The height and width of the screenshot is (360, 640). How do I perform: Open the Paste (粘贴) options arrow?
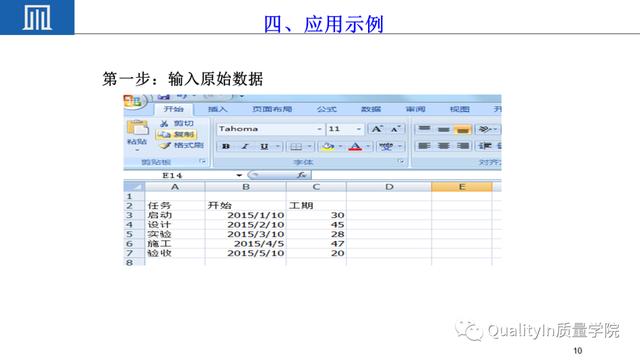click(137, 150)
